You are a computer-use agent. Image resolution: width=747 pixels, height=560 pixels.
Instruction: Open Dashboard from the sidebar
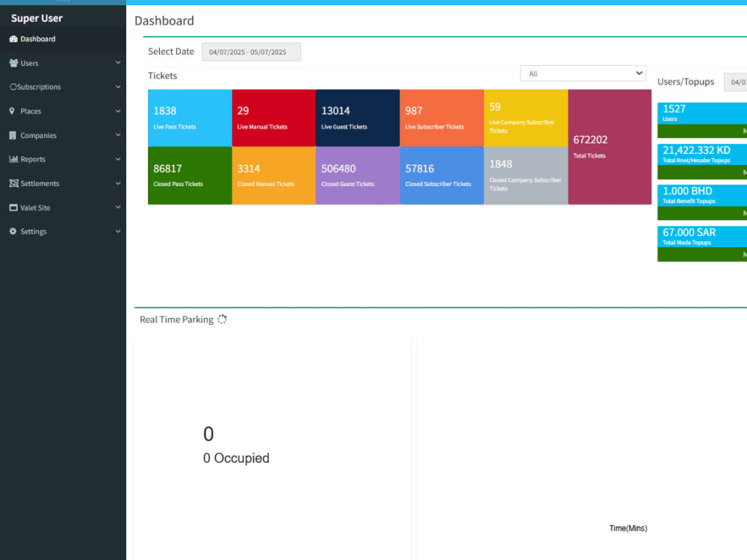click(63, 39)
